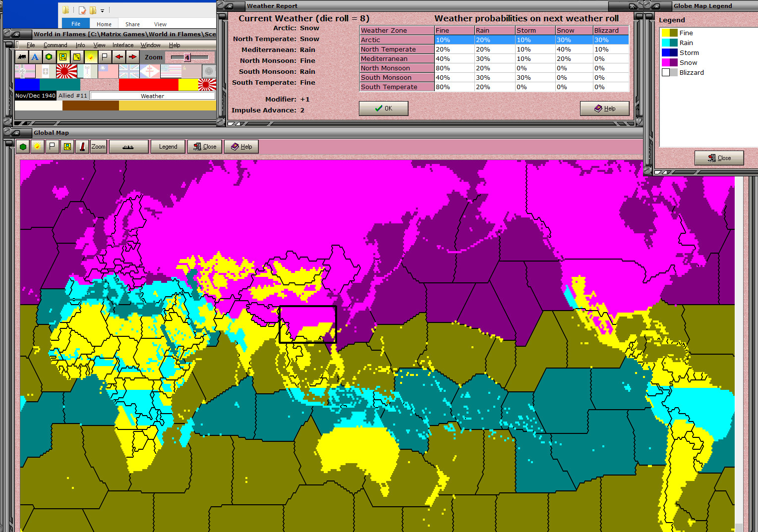
Task: Select the British Union Jack flag icon
Action: 129,71
